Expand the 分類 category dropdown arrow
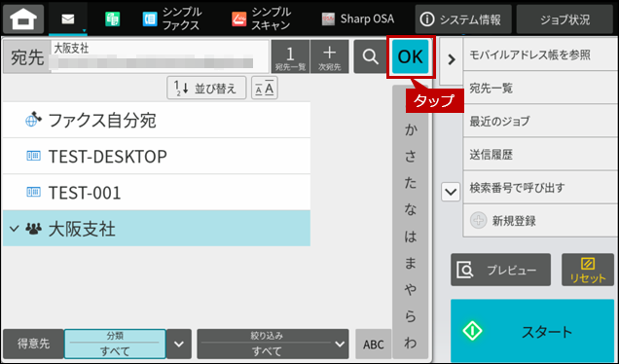This screenshot has width=619, height=364. coord(179,344)
